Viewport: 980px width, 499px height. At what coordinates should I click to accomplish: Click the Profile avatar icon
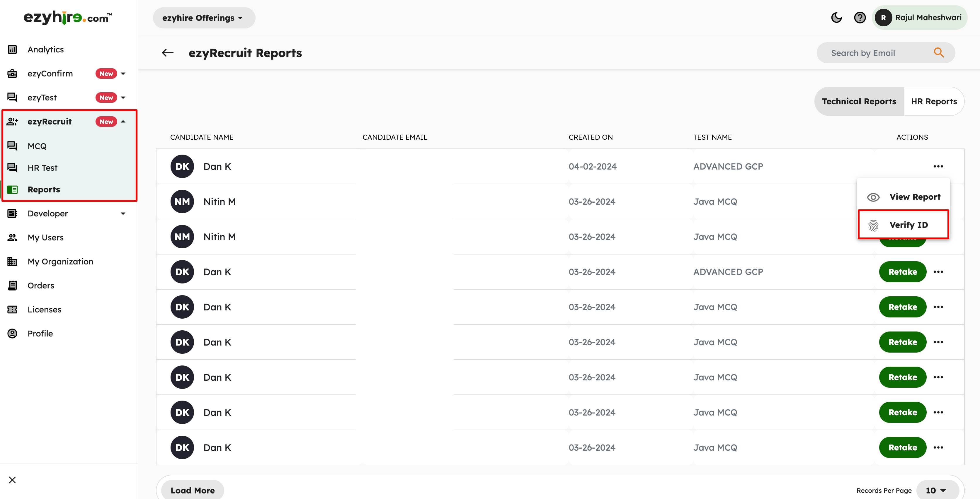[12, 333]
